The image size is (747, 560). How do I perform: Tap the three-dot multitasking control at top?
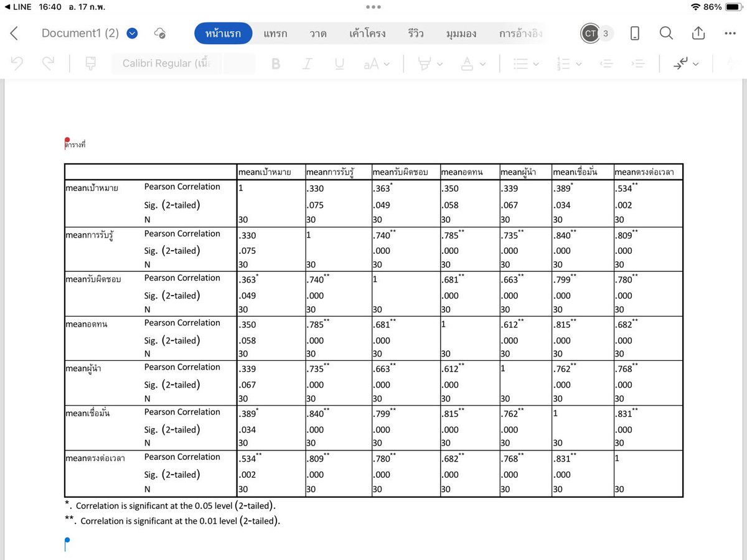tap(374, 7)
